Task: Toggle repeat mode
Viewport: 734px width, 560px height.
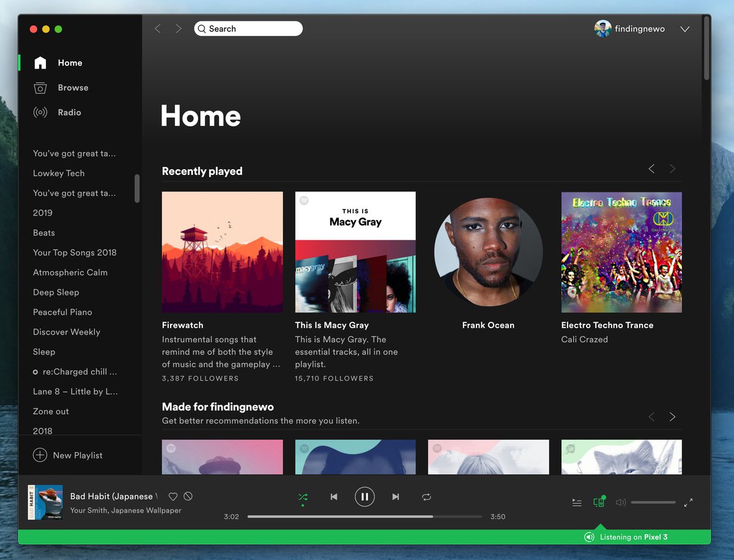Action: (427, 497)
